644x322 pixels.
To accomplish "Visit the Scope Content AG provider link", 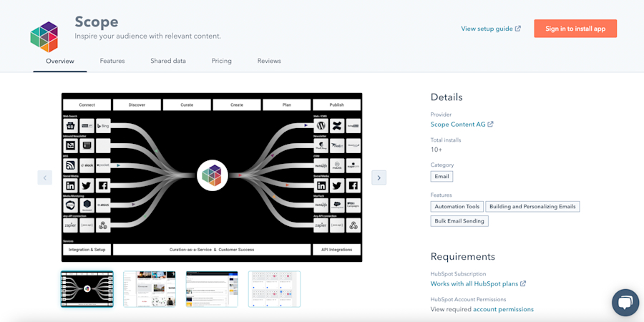I will pyautogui.click(x=462, y=124).
